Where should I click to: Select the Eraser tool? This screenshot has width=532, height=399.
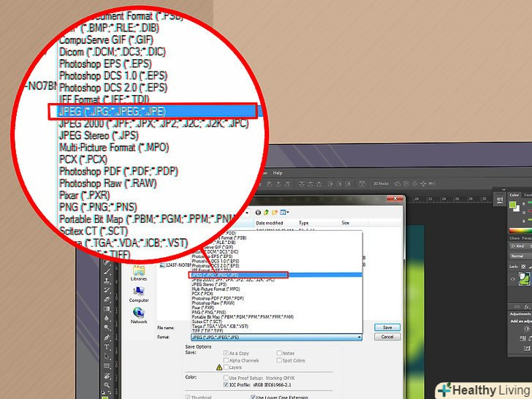(x=107, y=300)
